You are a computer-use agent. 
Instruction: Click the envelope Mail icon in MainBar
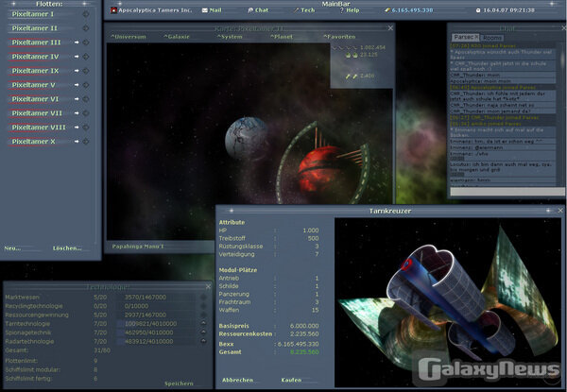(x=205, y=10)
